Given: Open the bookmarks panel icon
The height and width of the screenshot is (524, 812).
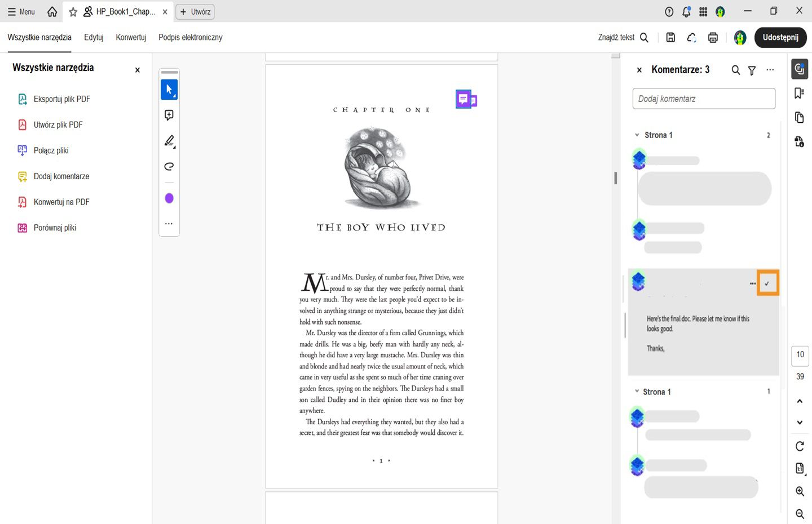Looking at the screenshot, I should tap(800, 93).
